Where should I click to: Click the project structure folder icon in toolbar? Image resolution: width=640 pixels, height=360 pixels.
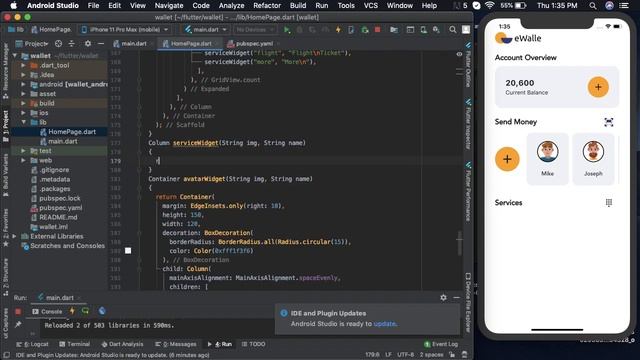coord(394,30)
